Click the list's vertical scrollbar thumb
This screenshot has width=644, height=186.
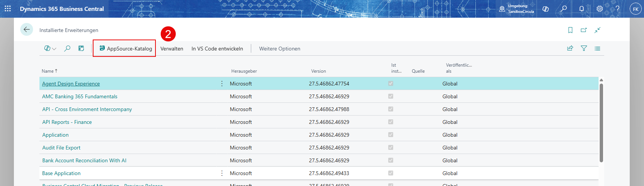(x=601, y=123)
